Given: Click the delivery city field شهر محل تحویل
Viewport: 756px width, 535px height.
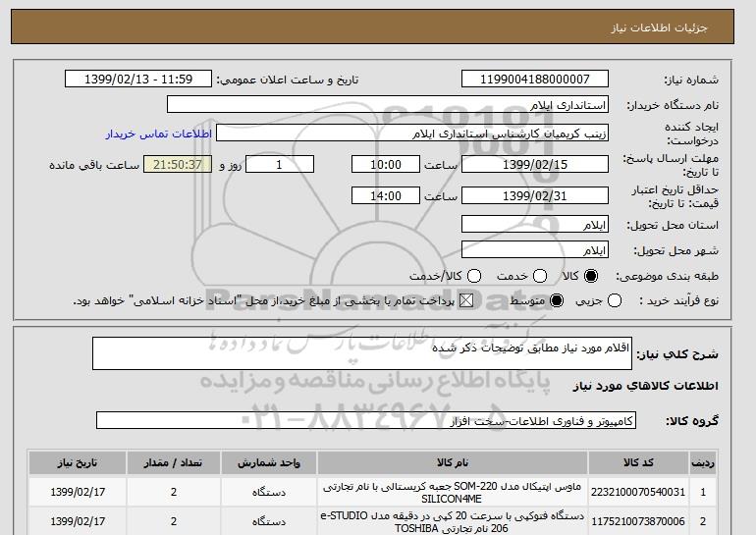Looking at the screenshot, I should [x=535, y=249].
